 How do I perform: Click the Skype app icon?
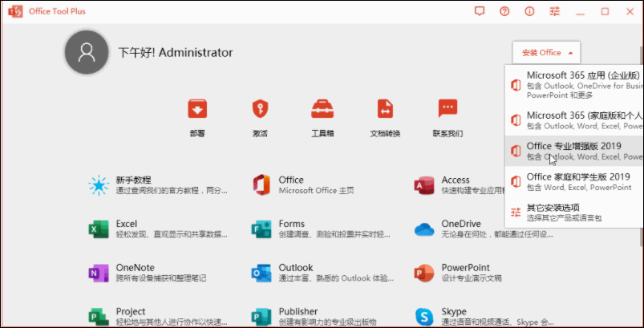click(424, 317)
